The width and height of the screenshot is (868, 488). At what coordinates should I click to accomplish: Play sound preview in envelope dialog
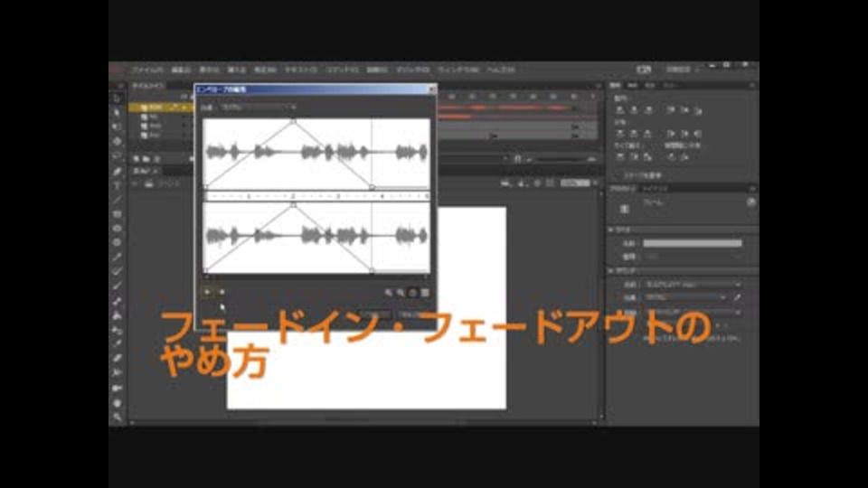click(x=222, y=292)
